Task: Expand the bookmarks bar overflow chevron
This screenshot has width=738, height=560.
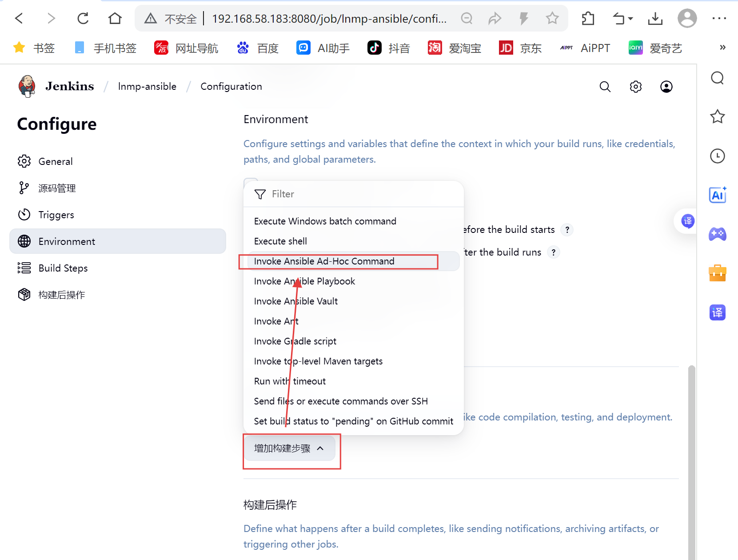Action: click(x=723, y=48)
